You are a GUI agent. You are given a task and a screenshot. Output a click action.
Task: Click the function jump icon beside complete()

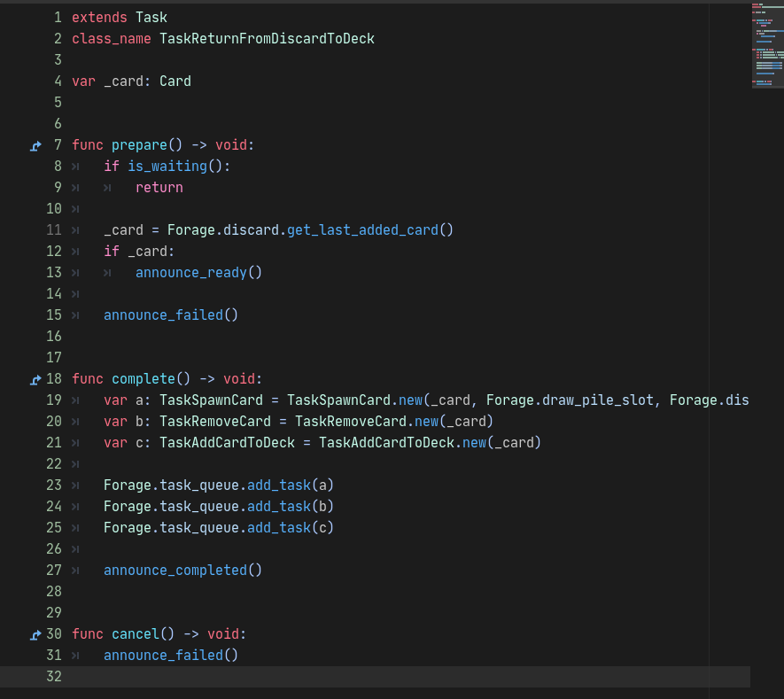[x=35, y=379]
